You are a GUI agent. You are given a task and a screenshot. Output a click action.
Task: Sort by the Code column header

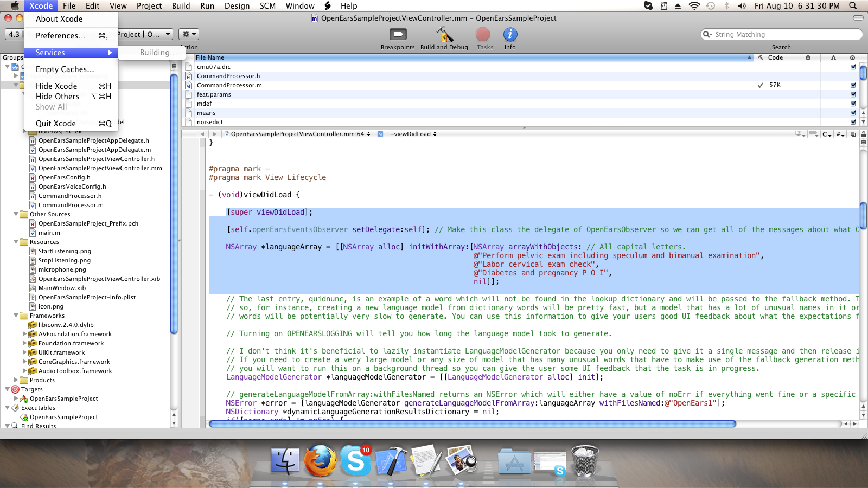(x=780, y=57)
